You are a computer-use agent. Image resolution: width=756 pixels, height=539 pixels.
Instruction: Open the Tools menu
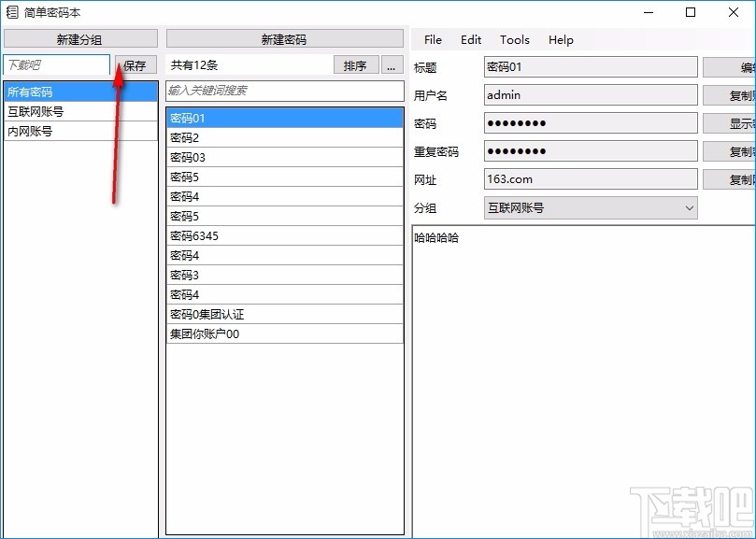(514, 39)
